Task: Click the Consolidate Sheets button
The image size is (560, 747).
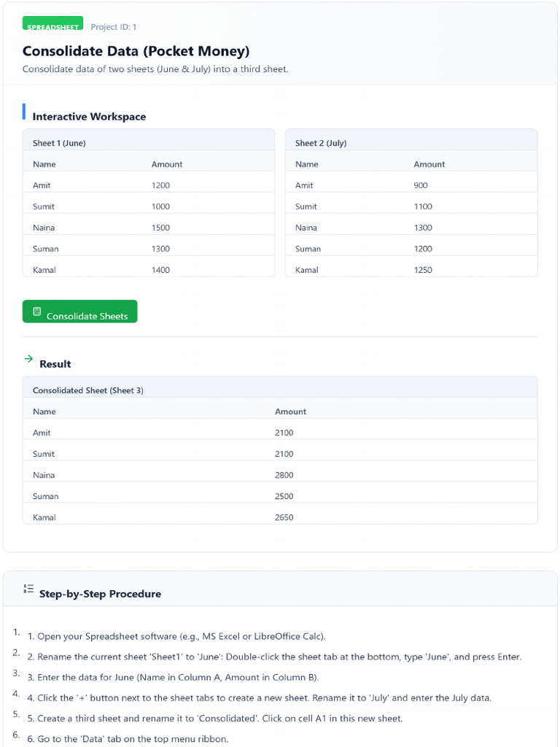Action: [x=79, y=311]
